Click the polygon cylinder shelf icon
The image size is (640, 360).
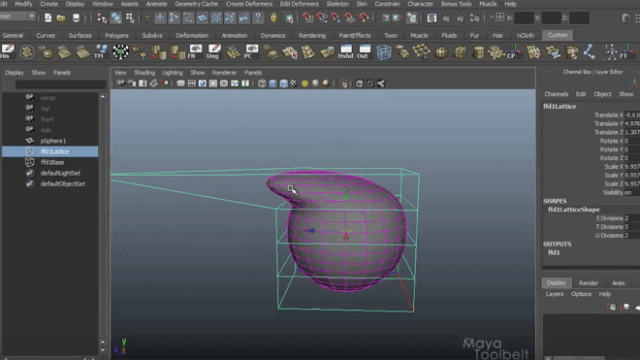[478, 52]
